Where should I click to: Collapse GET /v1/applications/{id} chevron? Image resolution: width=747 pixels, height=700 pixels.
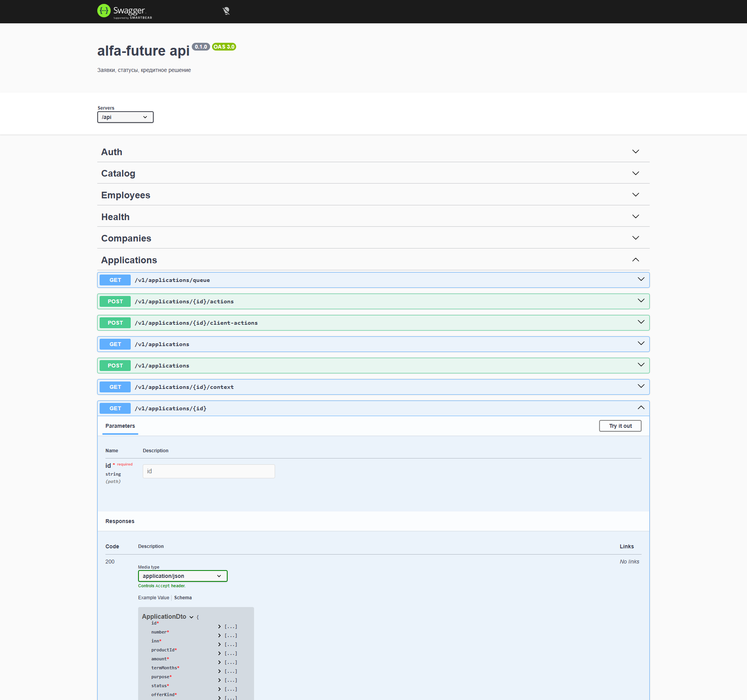pyautogui.click(x=641, y=408)
